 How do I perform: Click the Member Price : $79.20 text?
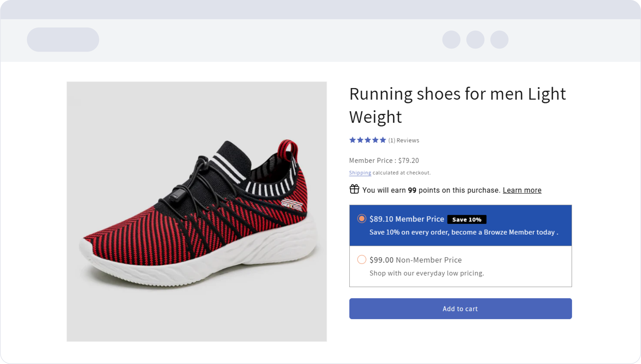384,161
